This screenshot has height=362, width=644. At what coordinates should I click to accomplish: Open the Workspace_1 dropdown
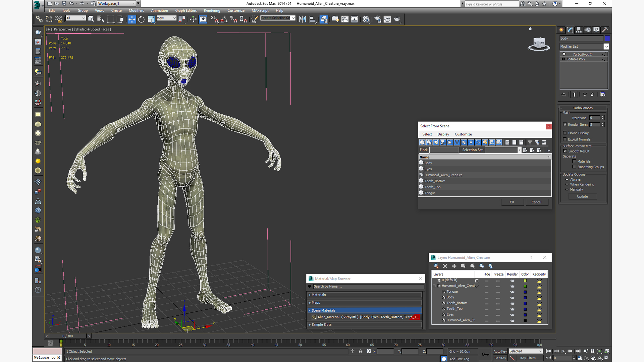[116, 3]
